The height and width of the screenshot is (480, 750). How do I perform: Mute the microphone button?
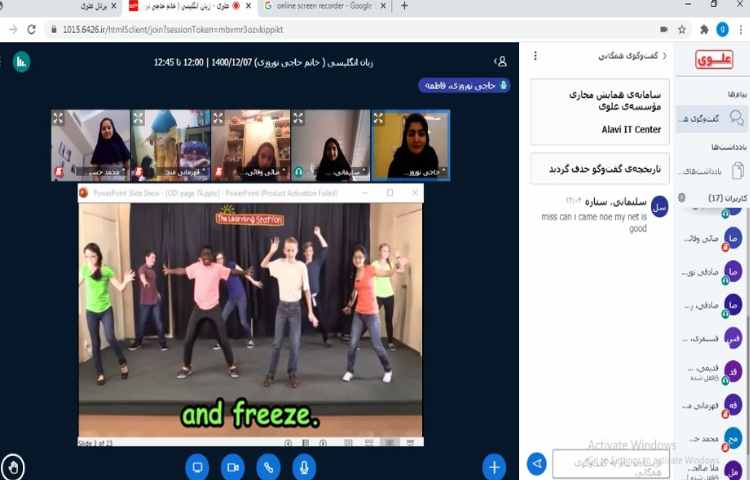304,467
